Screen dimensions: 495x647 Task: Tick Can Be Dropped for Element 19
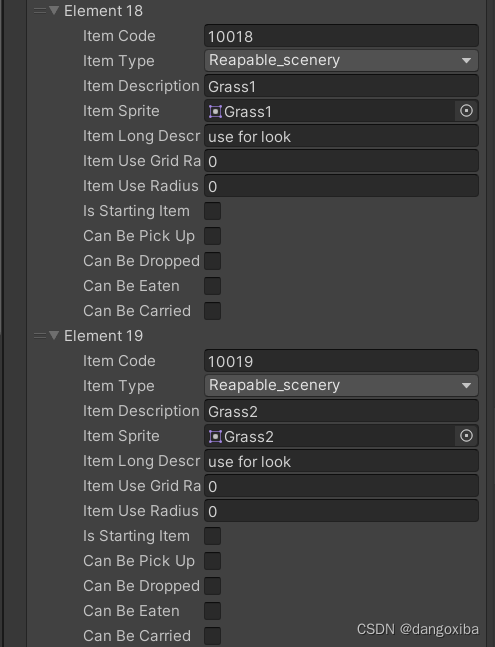(212, 586)
